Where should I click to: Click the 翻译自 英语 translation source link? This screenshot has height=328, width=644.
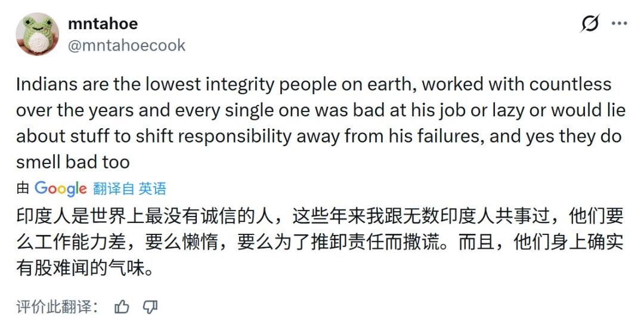coord(129,189)
